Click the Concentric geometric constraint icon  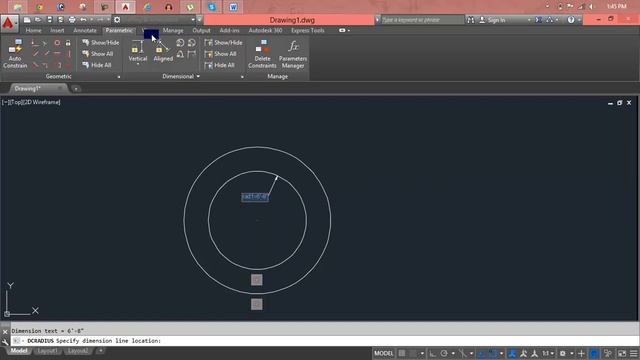[57, 43]
